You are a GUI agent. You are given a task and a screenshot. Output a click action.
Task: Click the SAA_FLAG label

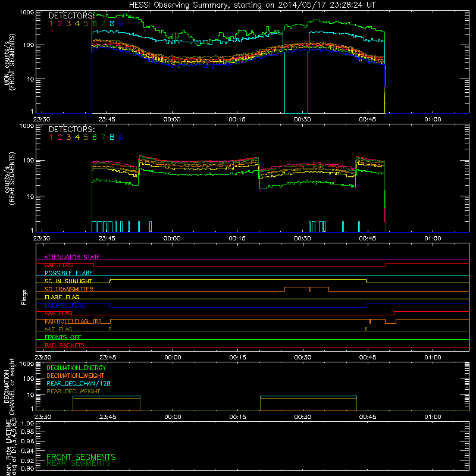58,314
